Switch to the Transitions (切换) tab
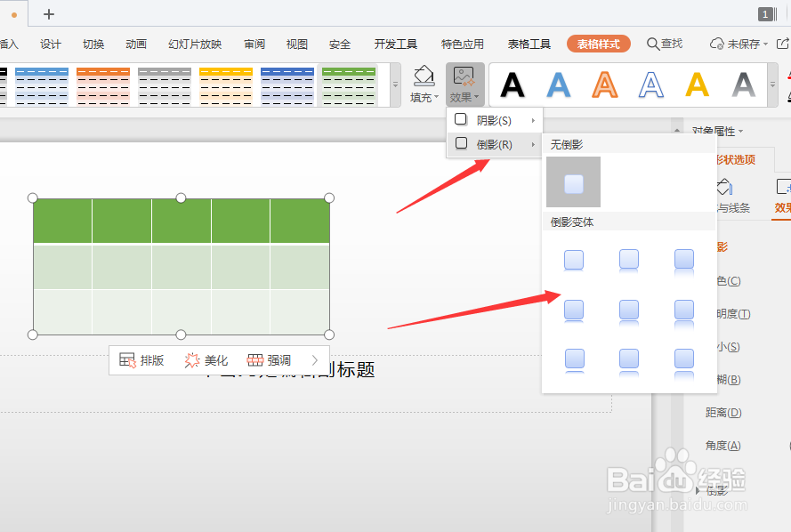The image size is (791, 532). (93, 44)
